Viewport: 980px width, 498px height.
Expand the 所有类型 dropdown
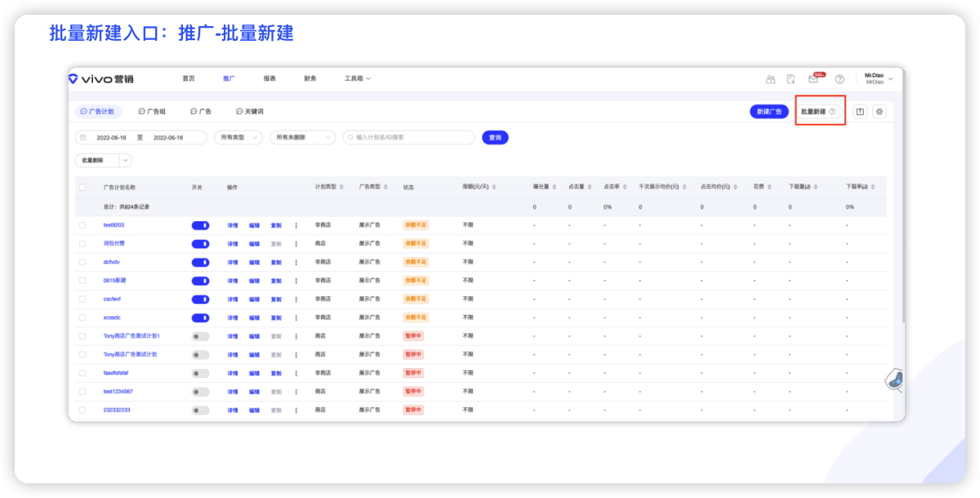[x=238, y=137]
